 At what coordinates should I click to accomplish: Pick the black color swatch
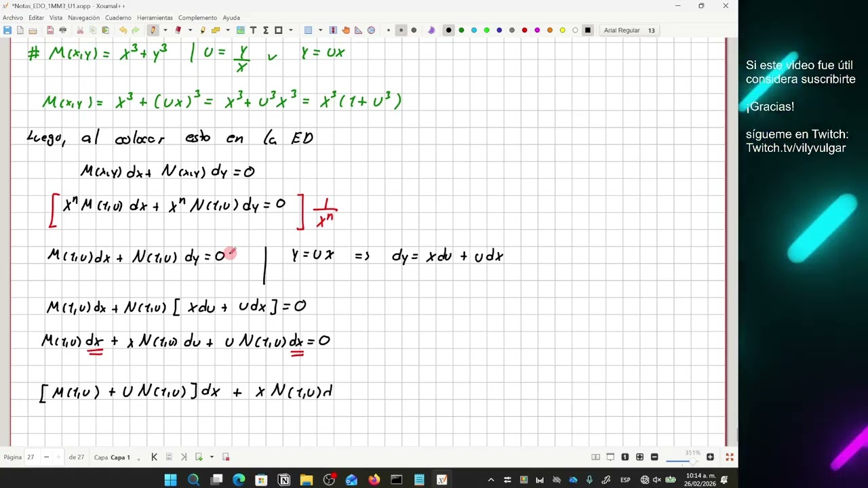(x=448, y=30)
